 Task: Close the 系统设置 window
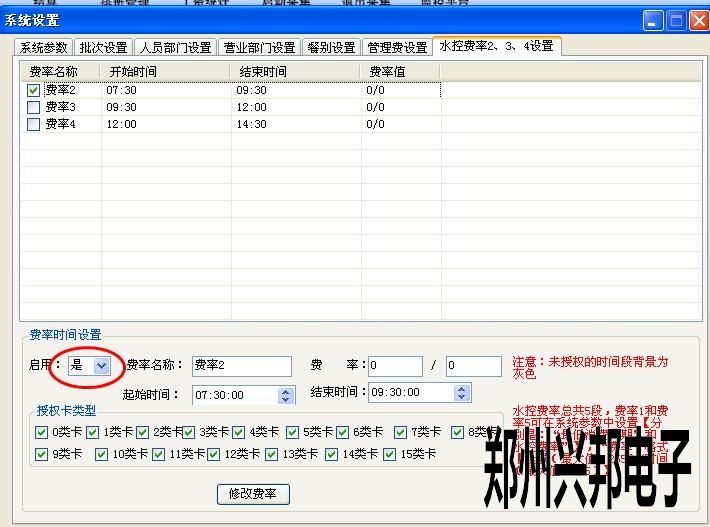click(698, 20)
